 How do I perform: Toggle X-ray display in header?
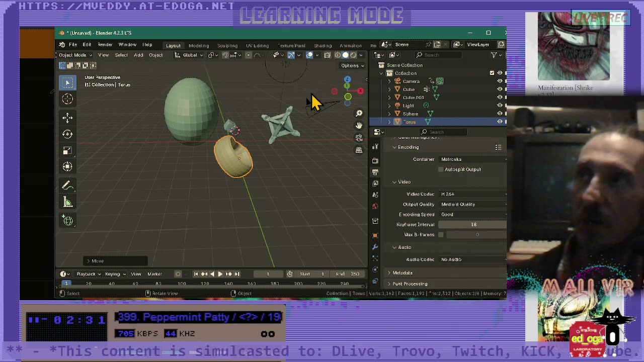pyautogui.click(x=328, y=55)
